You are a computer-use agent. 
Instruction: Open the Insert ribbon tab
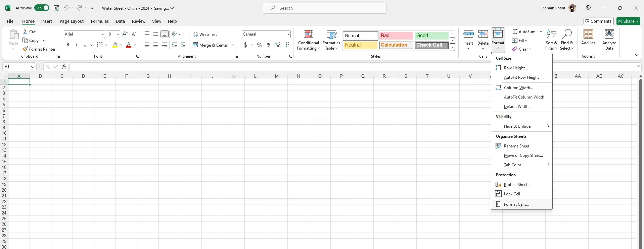(47, 21)
